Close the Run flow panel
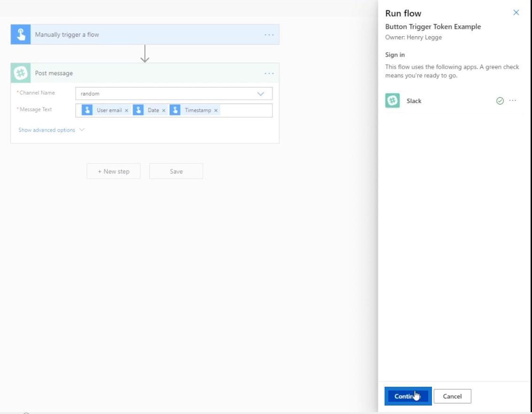 click(516, 13)
